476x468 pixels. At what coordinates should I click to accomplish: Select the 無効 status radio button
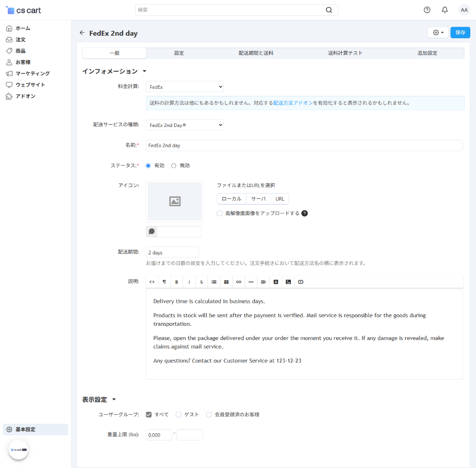coord(174,166)
